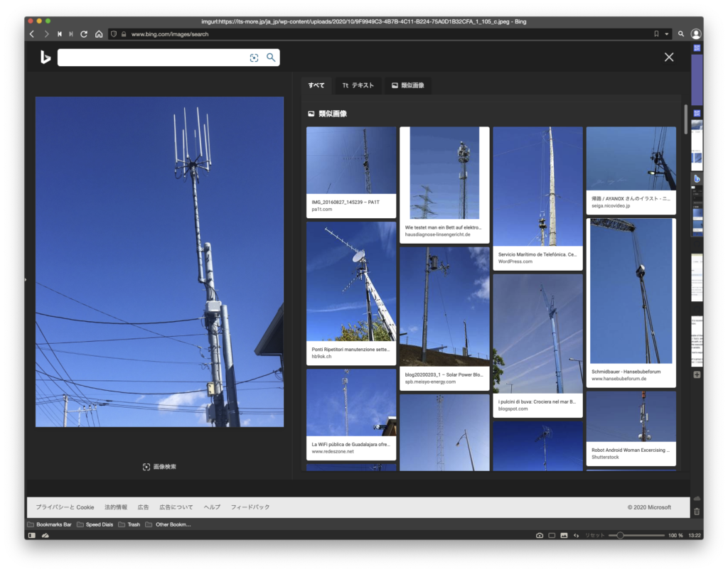Open the Bookmarks Bar folder
728x572 pixels.
click(49, 524)
